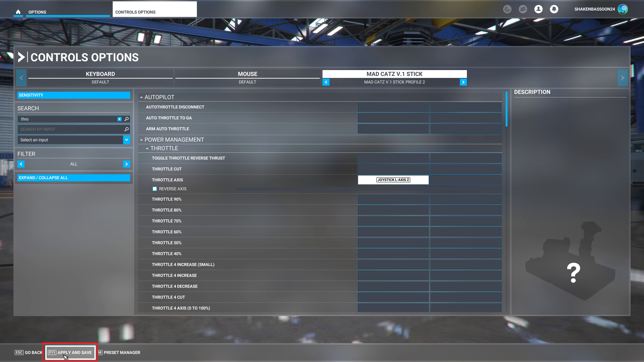Click SHAKENBASSOON24 avatar picture

click(623, 9)
